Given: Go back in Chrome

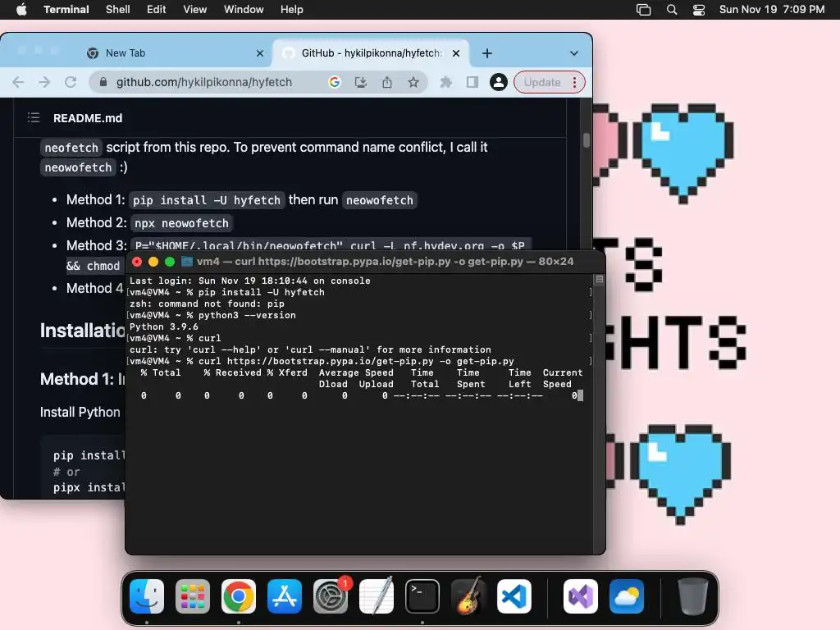Looking at the screenshot, I should (x=18, y=82).
